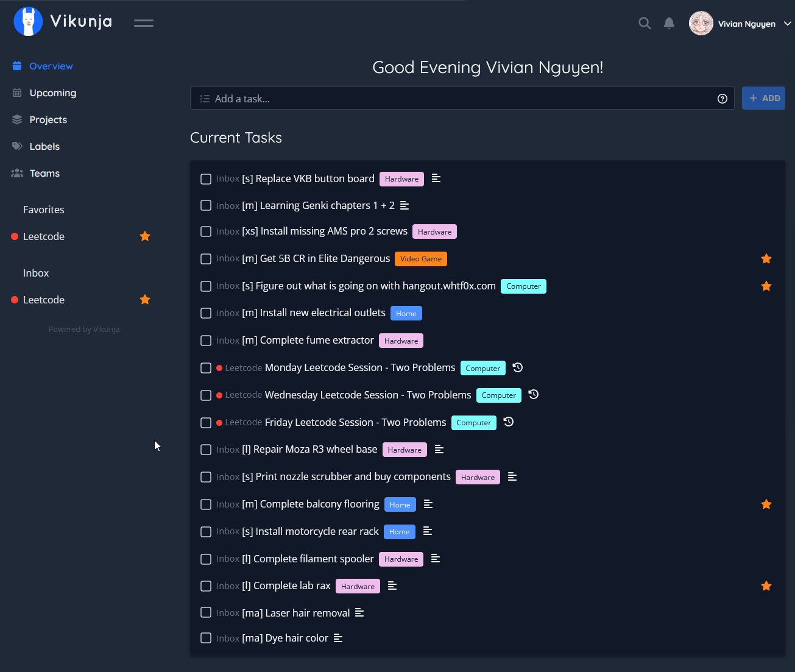Open the notifications bell
Screen dimensions: 795x672
pyautogui.click(x=669, y=23)
